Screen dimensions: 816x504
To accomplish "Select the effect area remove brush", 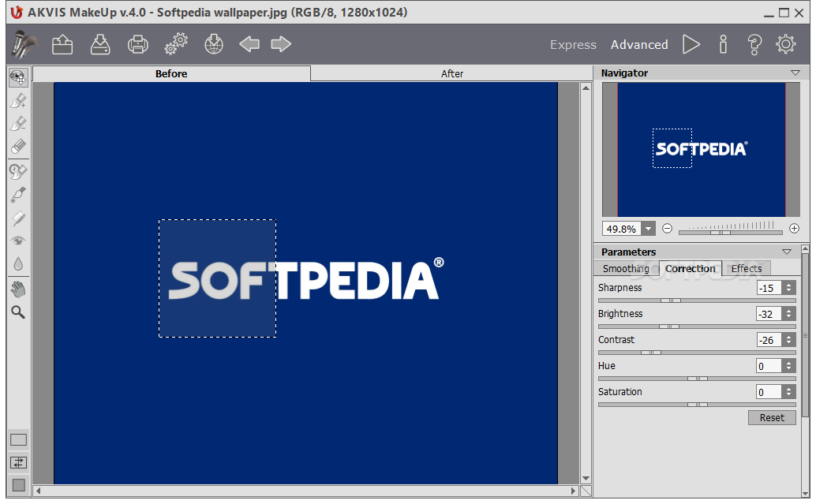I will (x=18, y=123).
